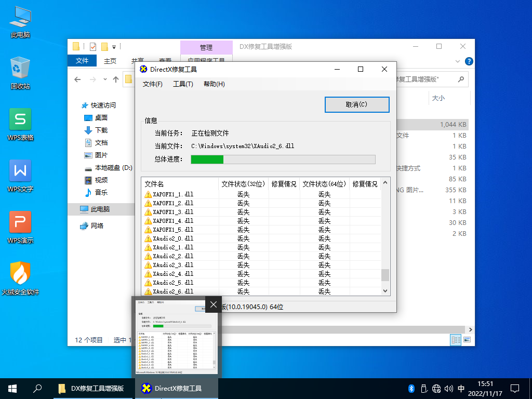Switch Explorer to large icons view

point(467,340)
